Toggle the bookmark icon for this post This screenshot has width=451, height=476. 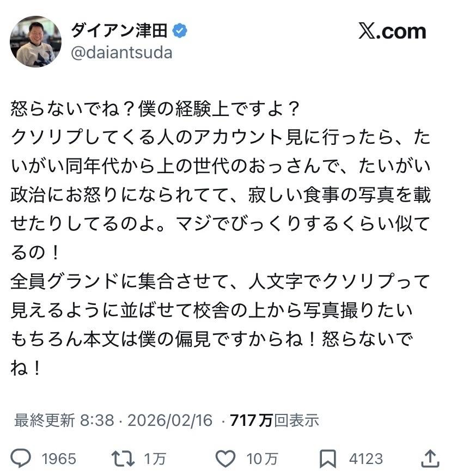click(327, 459)
